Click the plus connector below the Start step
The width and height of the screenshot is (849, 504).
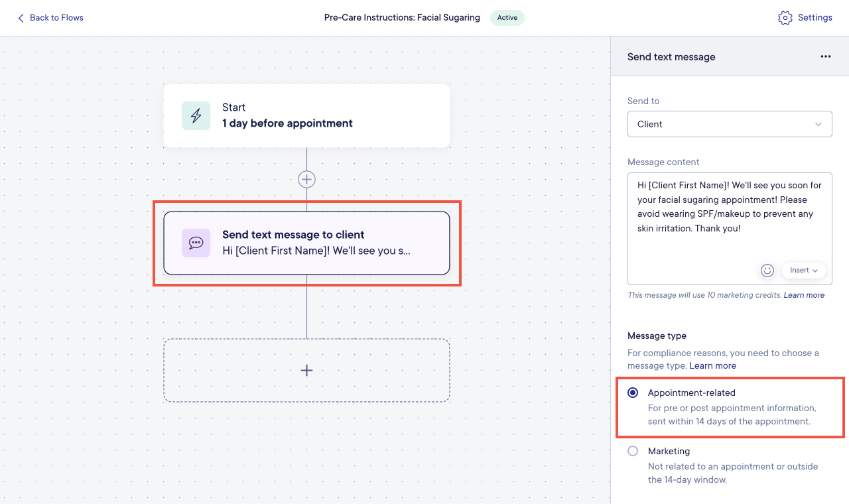(x=306, y=179)
